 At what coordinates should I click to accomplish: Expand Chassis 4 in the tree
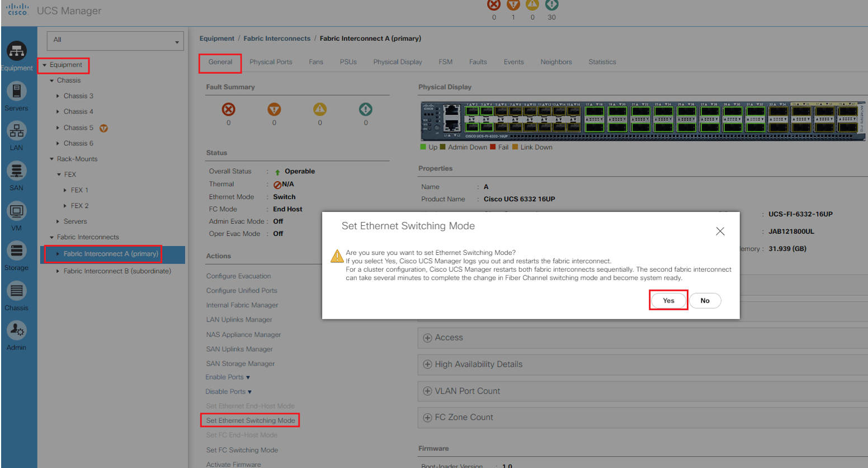click(58, 112)
